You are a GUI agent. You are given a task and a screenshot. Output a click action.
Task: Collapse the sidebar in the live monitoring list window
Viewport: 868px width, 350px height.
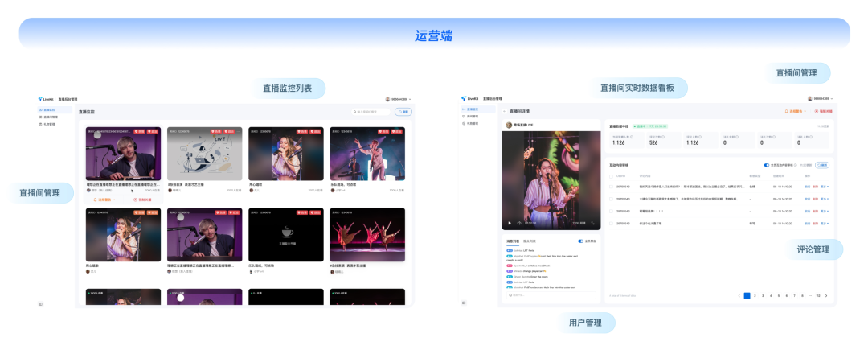tap(40, 303)
